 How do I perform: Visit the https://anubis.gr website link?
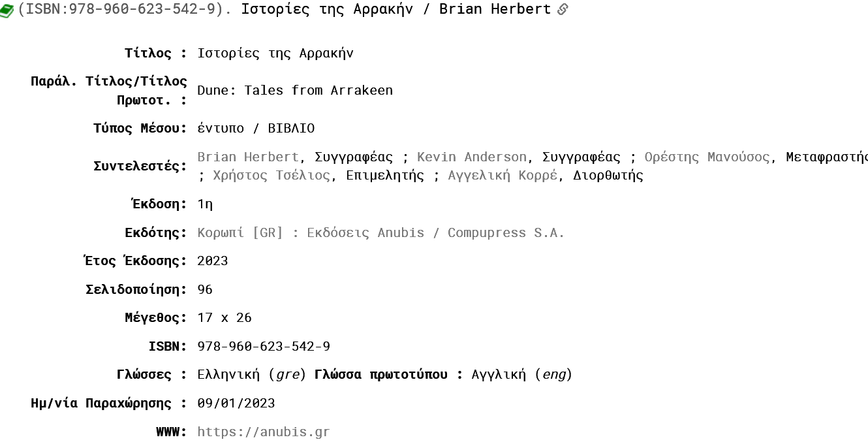point(264,432)
